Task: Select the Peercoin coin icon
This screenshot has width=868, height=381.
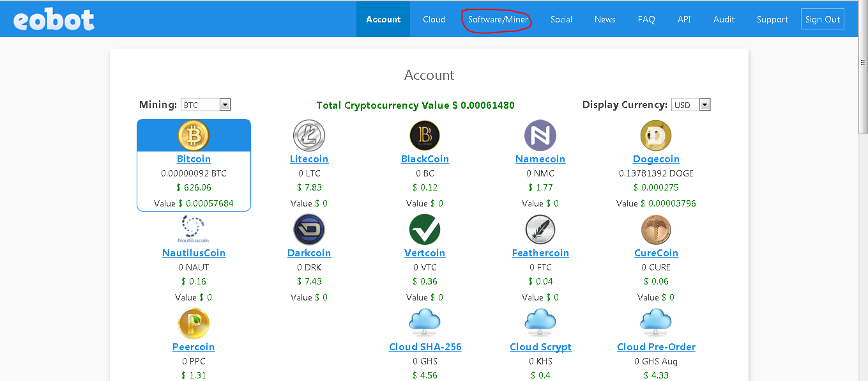Action: coord(194,323)
